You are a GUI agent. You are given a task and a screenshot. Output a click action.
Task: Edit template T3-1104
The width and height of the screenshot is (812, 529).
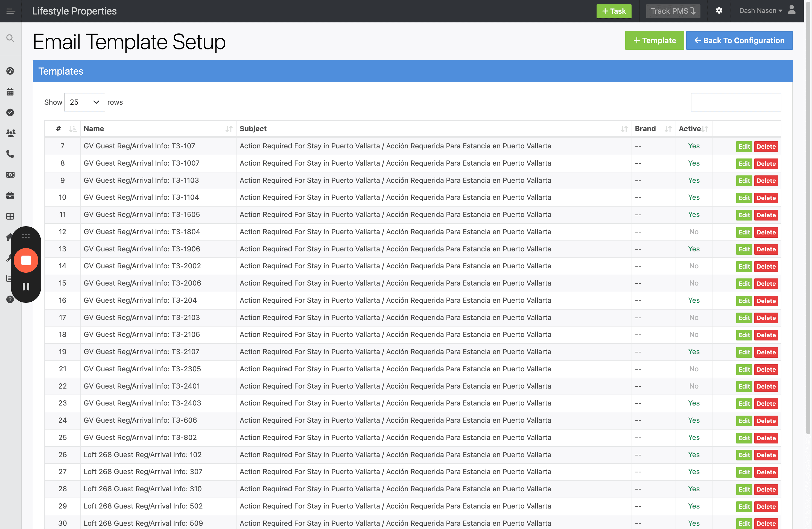[744, 198]
